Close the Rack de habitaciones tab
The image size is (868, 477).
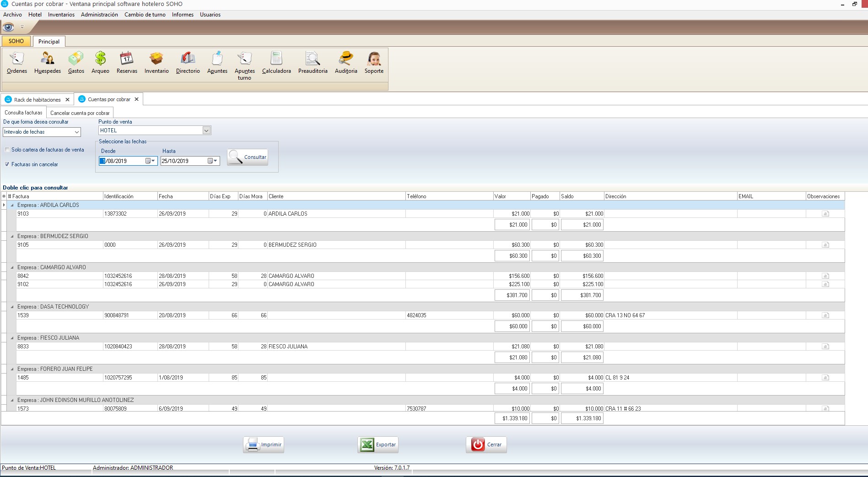point(67,99)
